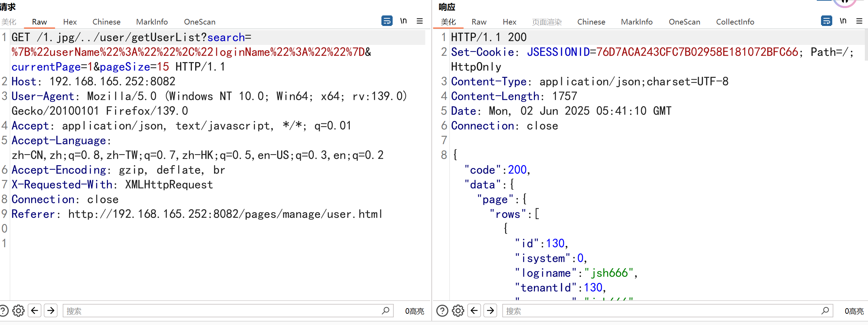Viewport: 868px width, 325px height.
Task: Open request search settings gear
Action: pos(19,311)
